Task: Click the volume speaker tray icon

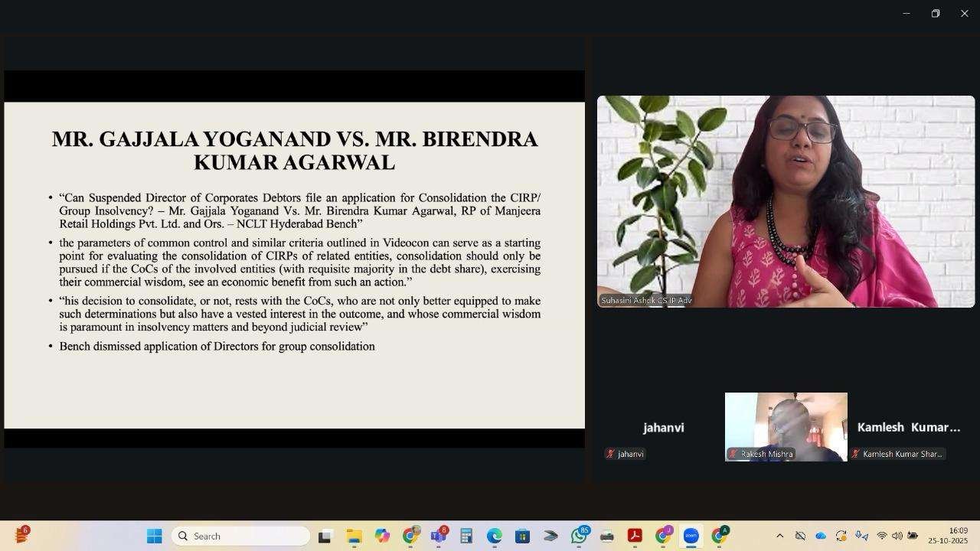Action: point(897,536)
